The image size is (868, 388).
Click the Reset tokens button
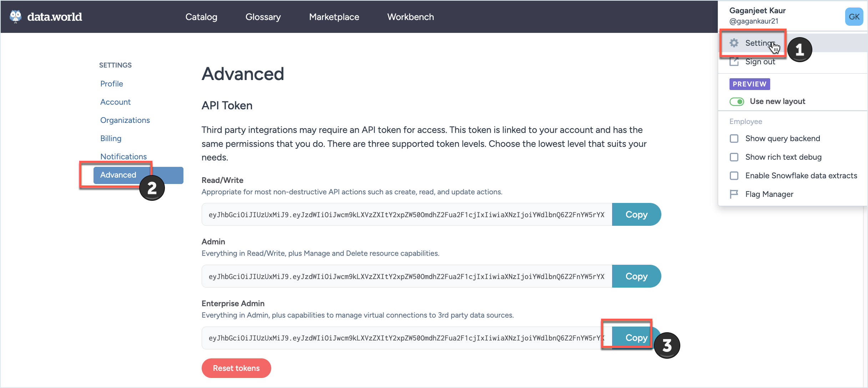click(236, 368)
